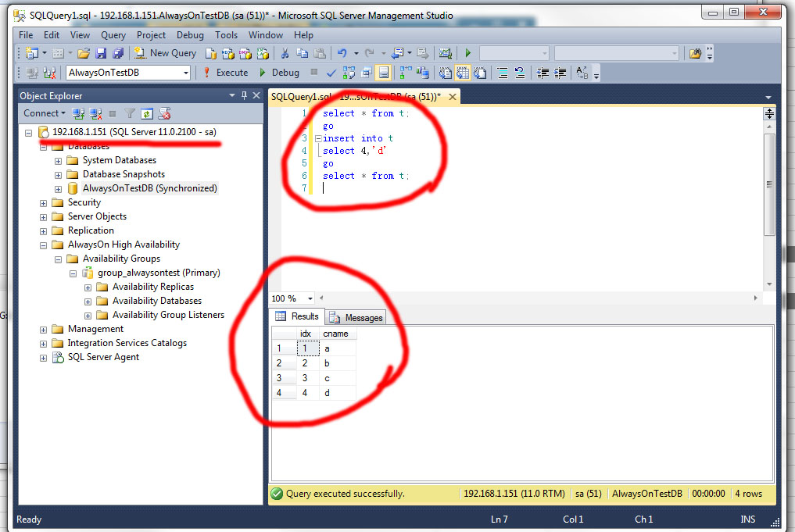The image size is (795, 532).
Task: Collapse the AlwaysOn High Availability node
Action: (x=43, y=244)
